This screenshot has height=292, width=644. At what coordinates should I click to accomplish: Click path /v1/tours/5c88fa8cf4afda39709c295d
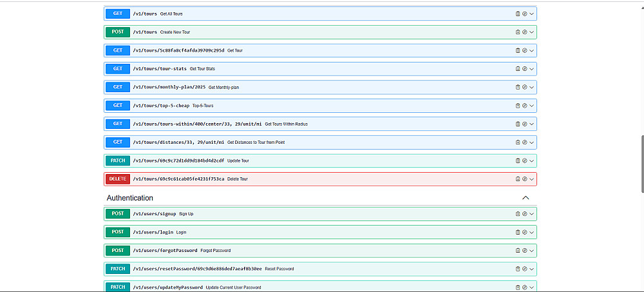(x=178, y=50)
